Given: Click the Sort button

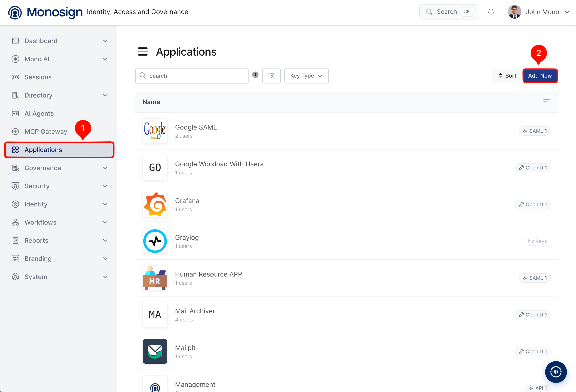Looking at the screenshot, I should pyautogui.click(x=507, y=76).
